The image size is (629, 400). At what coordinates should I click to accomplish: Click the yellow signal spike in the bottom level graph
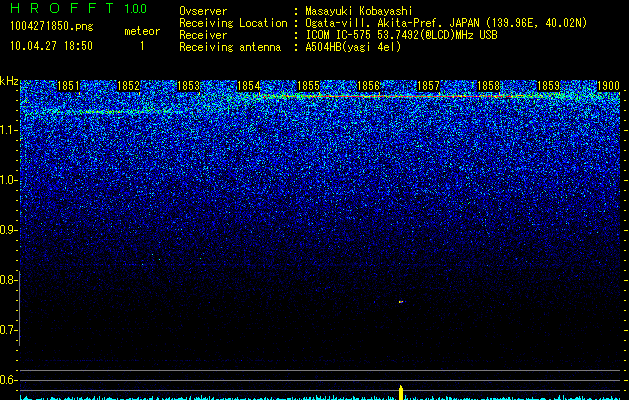tap(401, 392)
